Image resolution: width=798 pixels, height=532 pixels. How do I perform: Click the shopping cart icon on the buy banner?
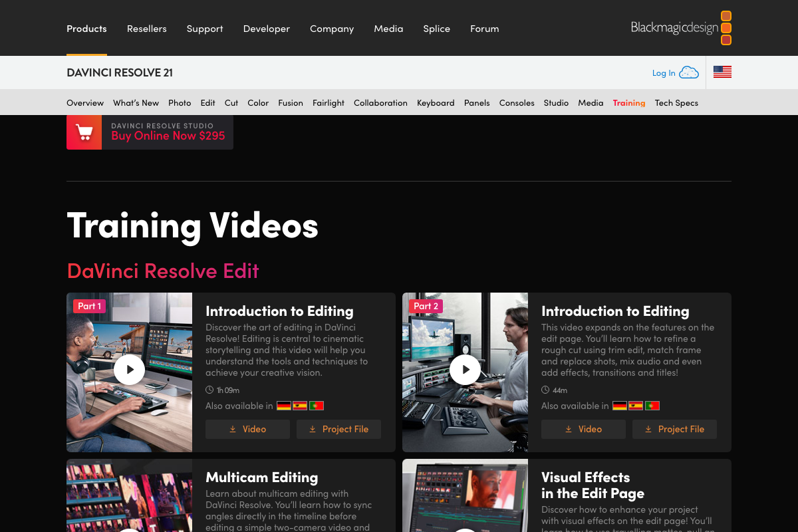pos(84,132)
